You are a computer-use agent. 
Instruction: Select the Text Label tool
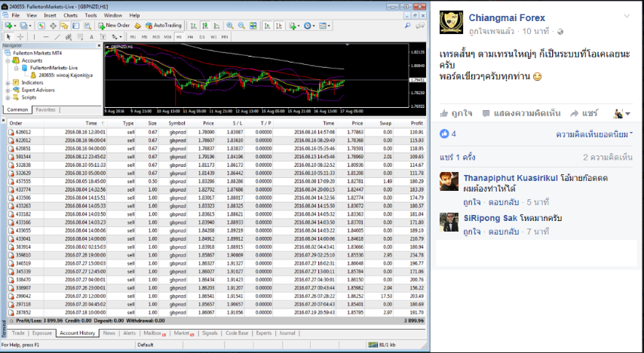click(x=103, y=37)
